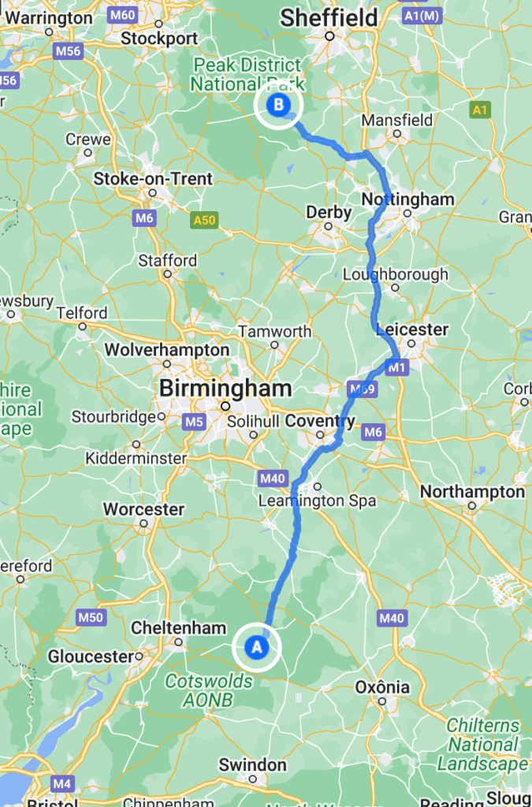532x807 pixels.
Task: Click the A1(M) road shield
Action: [x=422, y=16]
